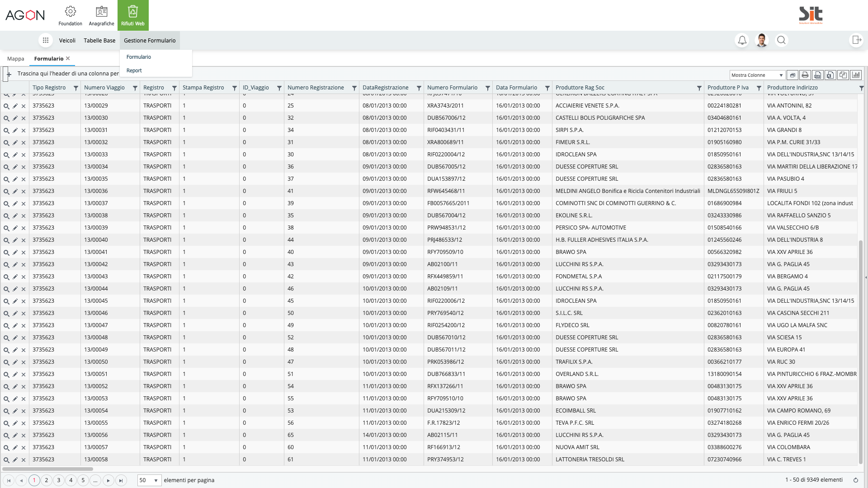
Task: Export the grid to Excel
Action: click(x=830, y=75)
